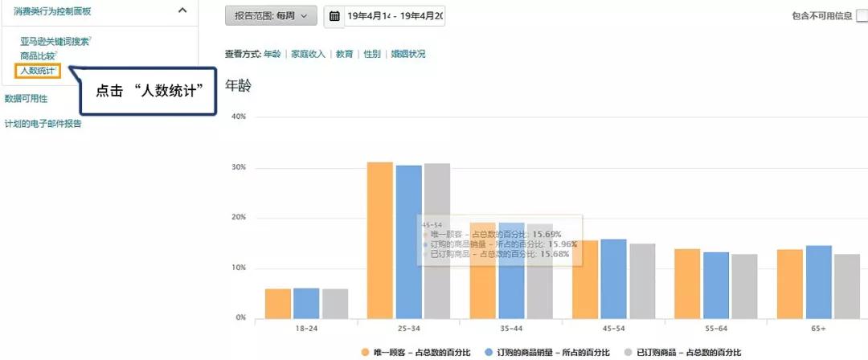Select 人数统计 in the sidebar

click(x=38, y=71)
